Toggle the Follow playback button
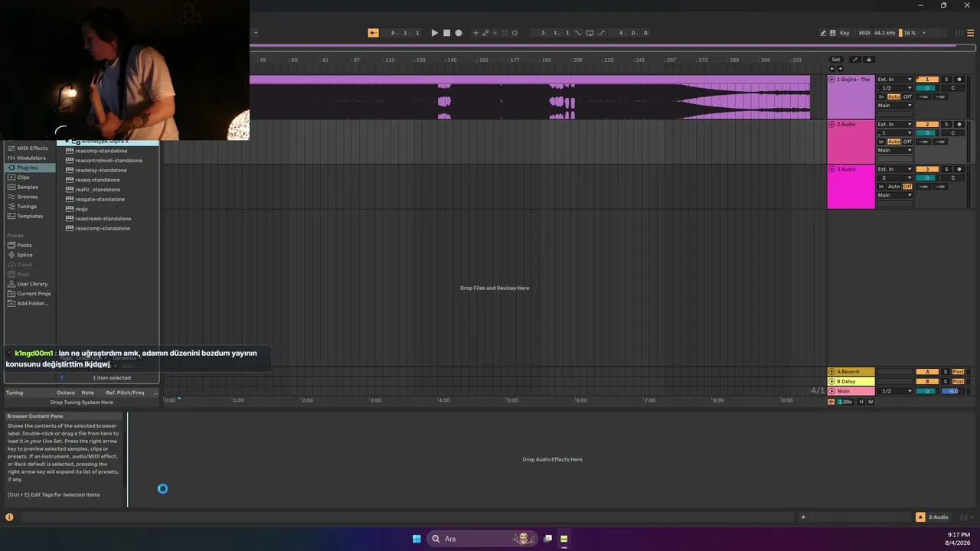The height and width of the screenshot is (551, 980). [x=373, y=33]
